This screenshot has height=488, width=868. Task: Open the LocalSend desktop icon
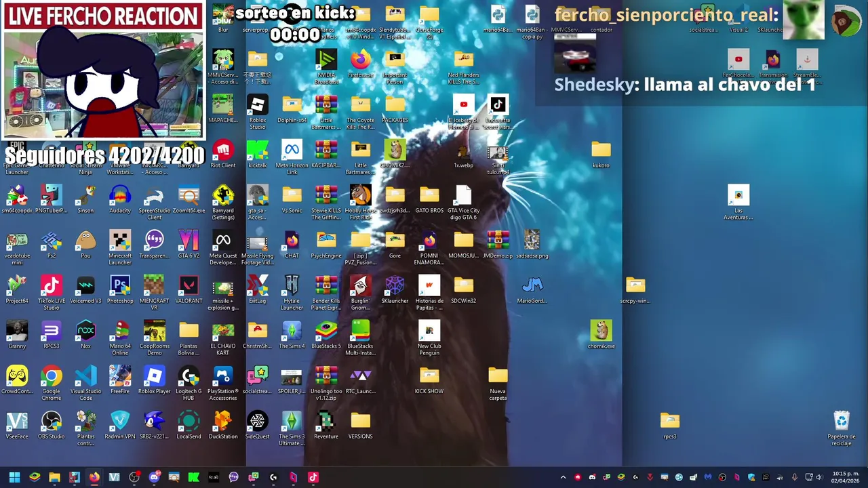pyautogui.click(x=189, y=425)
